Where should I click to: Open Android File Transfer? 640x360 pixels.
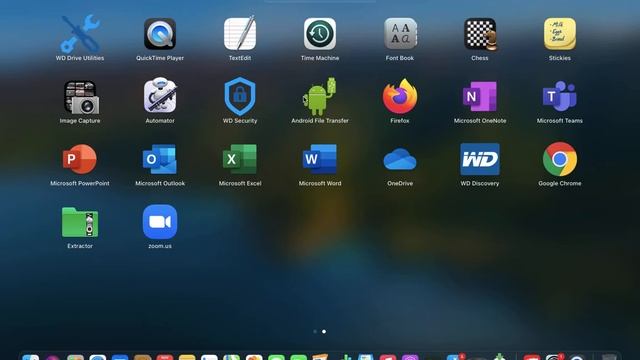(320, 96)
